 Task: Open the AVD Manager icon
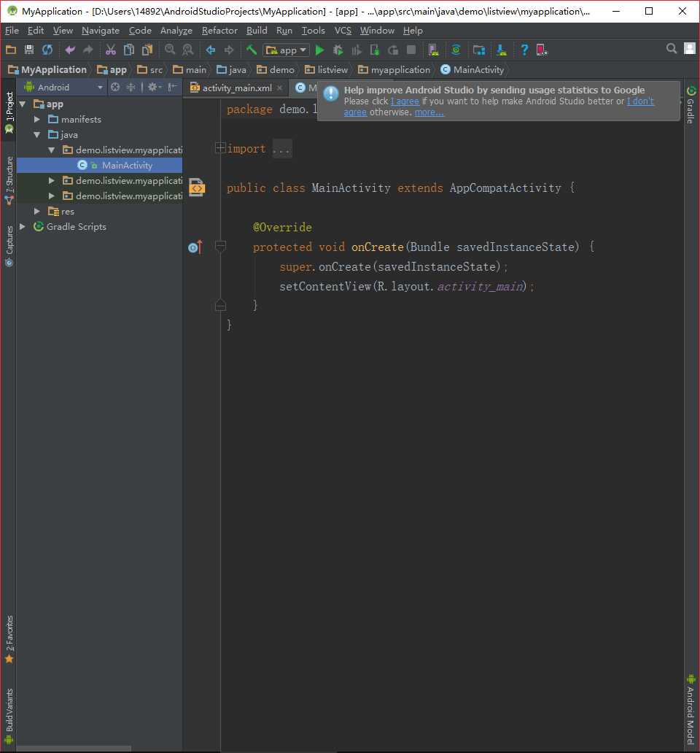[434, 50]
